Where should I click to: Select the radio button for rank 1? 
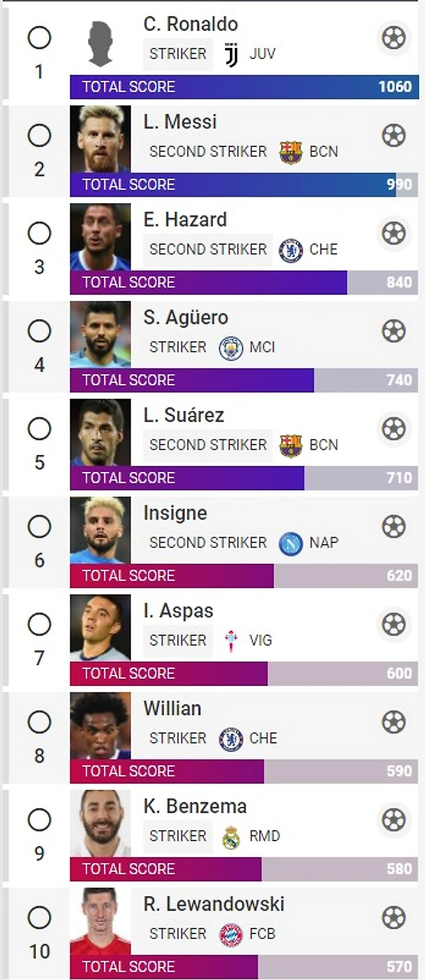coord(40,38)
